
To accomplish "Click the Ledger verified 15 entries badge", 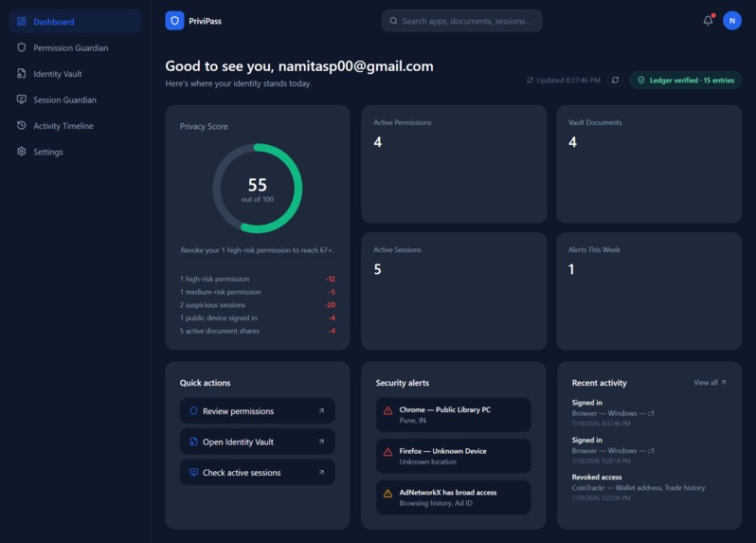I will (686, 80).
